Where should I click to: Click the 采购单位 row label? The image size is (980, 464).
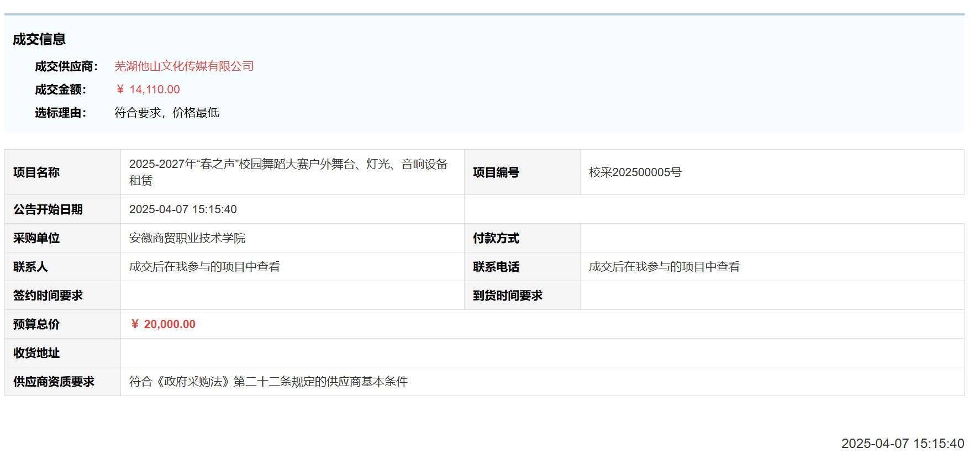(36, 238)
